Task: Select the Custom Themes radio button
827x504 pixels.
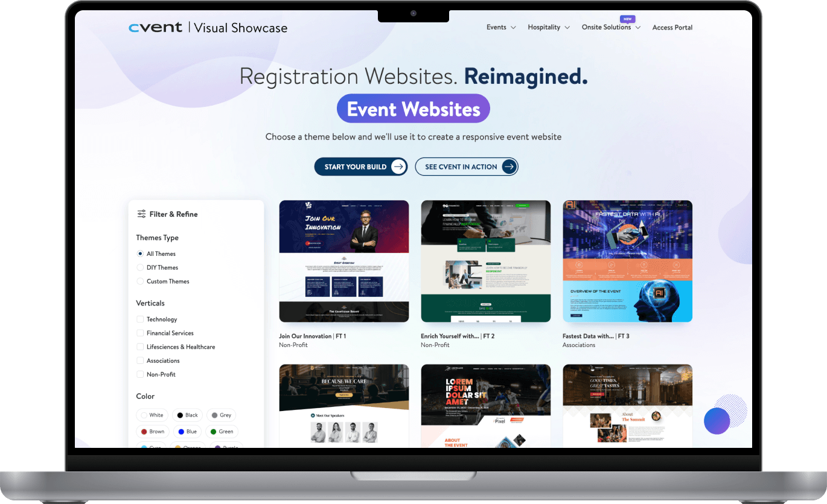Action: 140,282
